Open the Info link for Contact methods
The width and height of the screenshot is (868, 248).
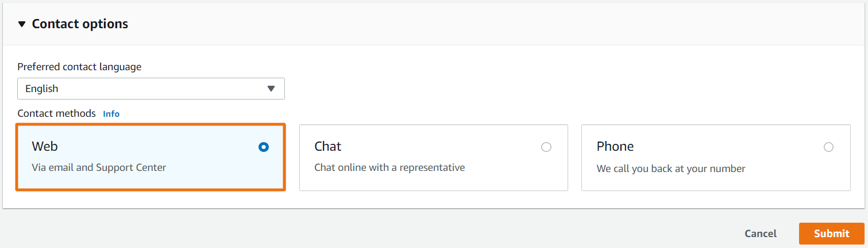tap(111, 114)
